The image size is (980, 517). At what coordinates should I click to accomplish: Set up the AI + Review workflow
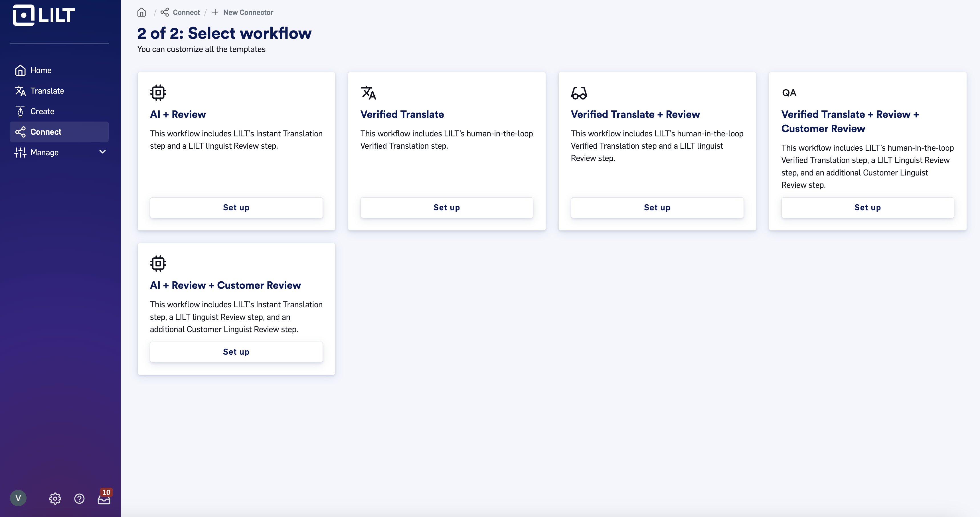pos(236,207)
